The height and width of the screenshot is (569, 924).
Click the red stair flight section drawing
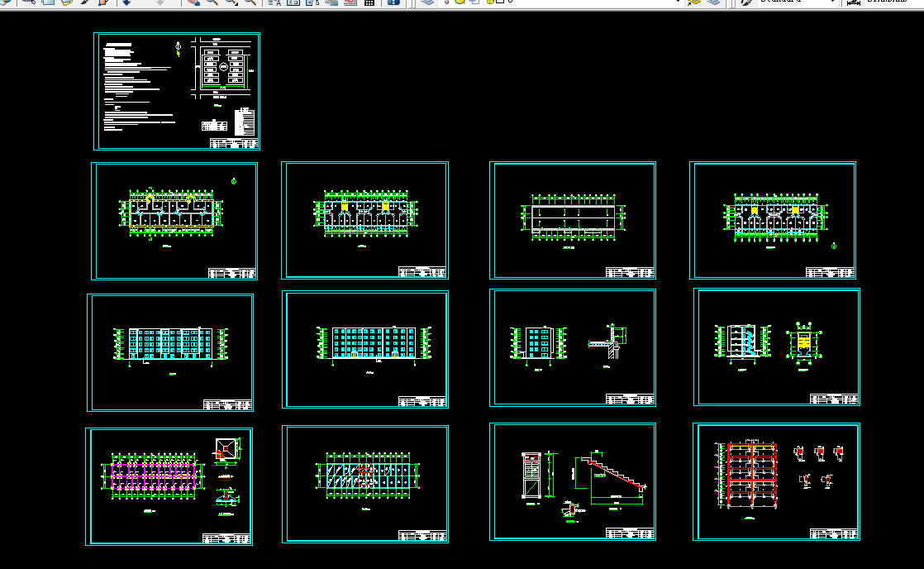coord(610,478)
